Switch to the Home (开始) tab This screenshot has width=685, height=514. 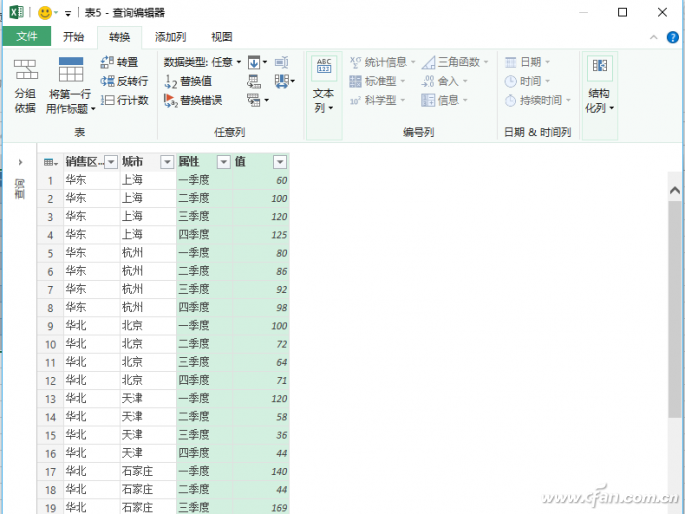(x=73, y=37)
